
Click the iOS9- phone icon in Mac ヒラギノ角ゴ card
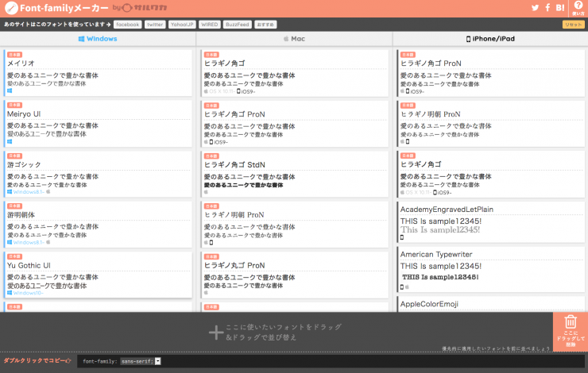[x=238, y=91]
